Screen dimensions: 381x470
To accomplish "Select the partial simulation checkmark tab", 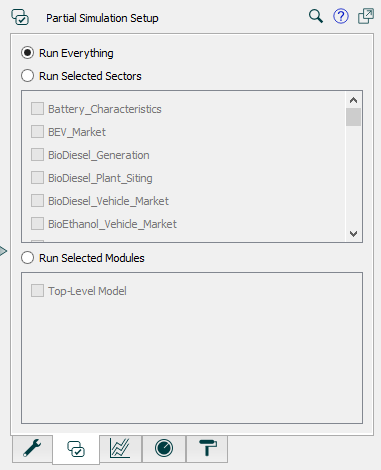I will pyautogui.click(x=76, y=449).
